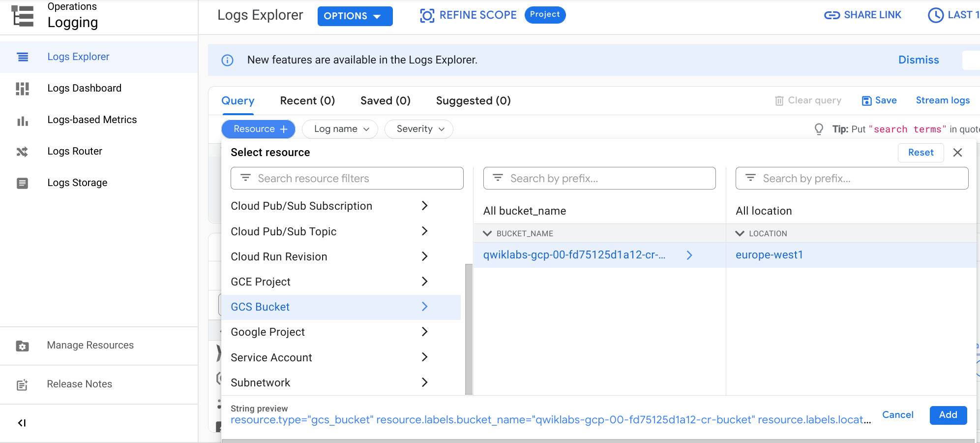The height and width of the screenshot is (443, 980).
Task: Expand Google Project resource
Action: tap(425, 332)
